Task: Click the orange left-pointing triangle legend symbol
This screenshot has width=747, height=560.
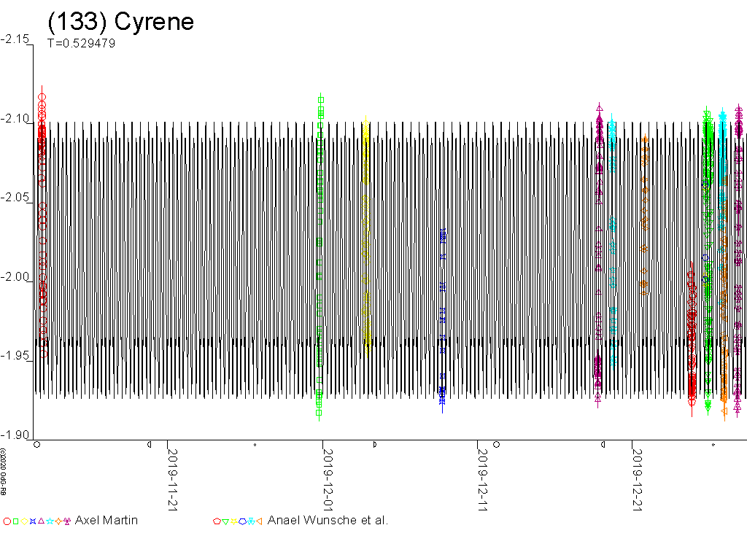Action: (259, 521)
